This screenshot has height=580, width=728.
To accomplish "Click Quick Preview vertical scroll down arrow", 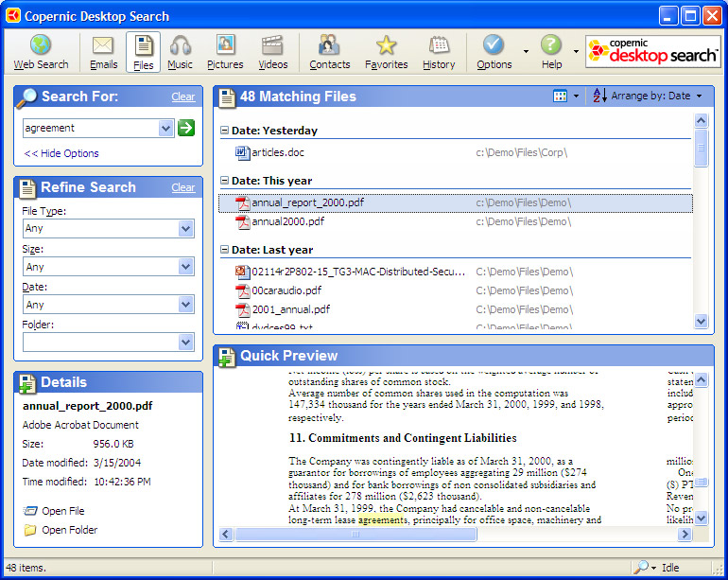I will pos(701,518).
